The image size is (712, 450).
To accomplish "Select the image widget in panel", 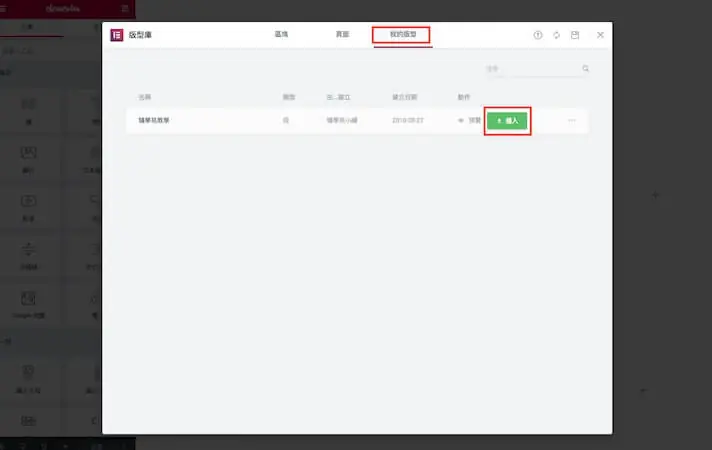I will [x=28, y=159].
